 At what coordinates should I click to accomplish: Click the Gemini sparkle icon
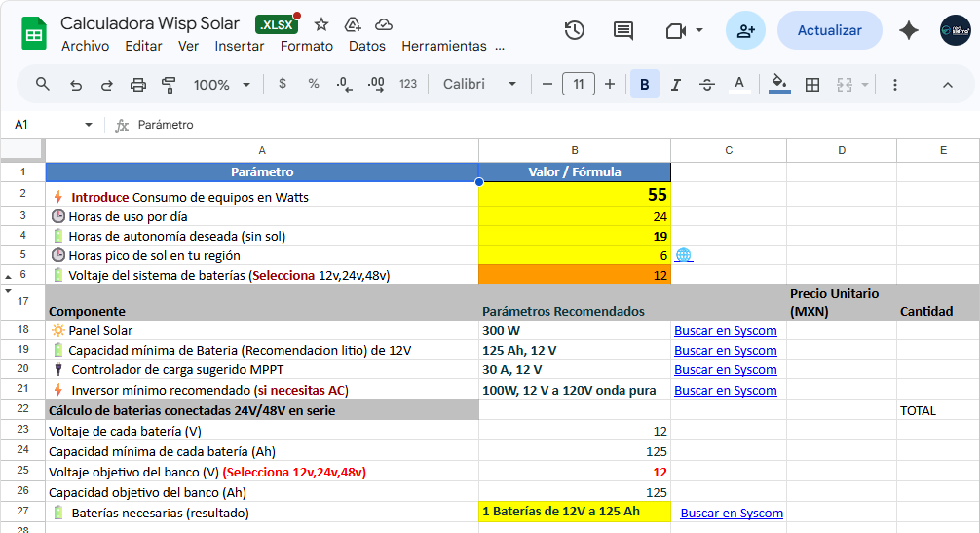click(x=909, y=30)
